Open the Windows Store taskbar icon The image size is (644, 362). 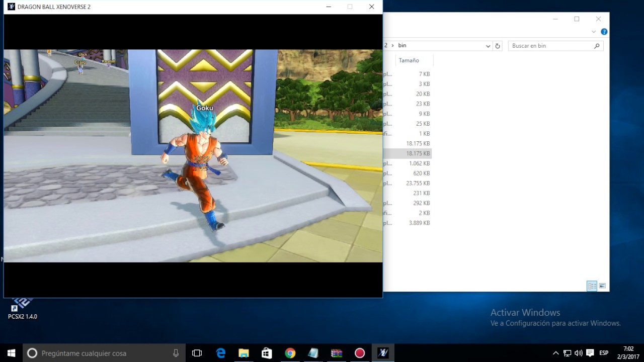pos(267,353)
